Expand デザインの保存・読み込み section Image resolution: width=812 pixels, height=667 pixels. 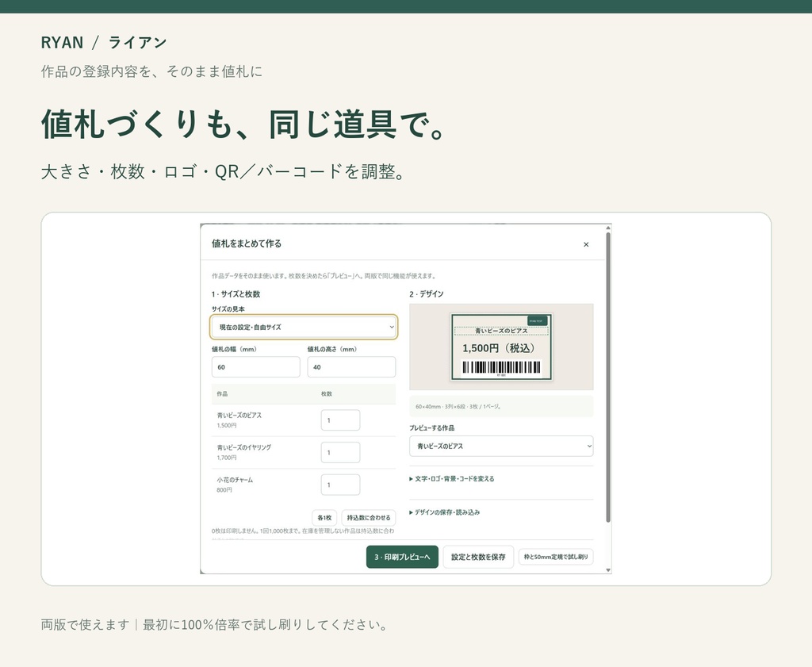pyautogui.click(x=445, y=512)
